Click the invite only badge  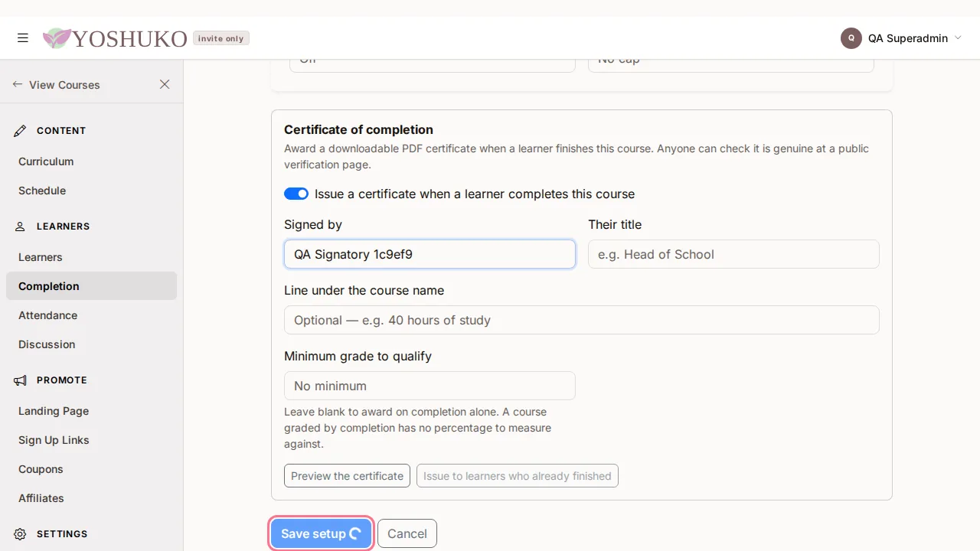click(x=221, y=38)
